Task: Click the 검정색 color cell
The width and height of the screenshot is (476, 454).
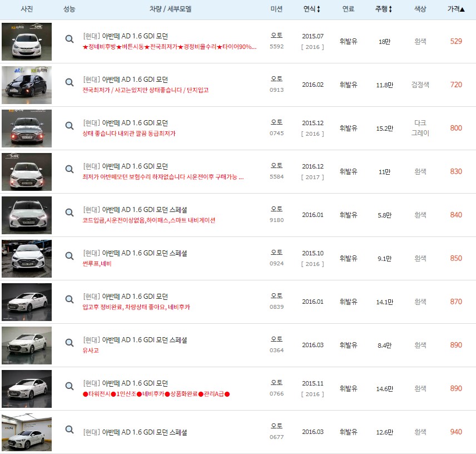Action: pos(420,85)
